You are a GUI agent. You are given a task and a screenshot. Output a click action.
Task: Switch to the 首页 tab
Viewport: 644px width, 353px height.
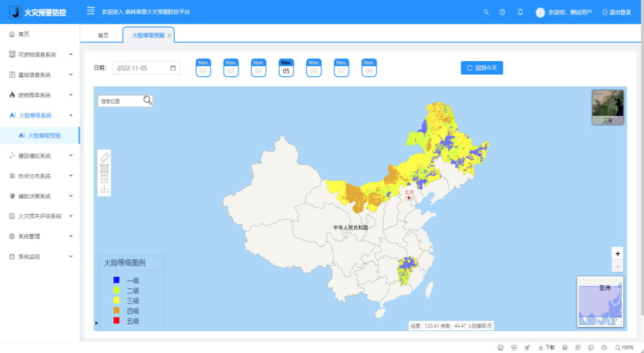103,35
